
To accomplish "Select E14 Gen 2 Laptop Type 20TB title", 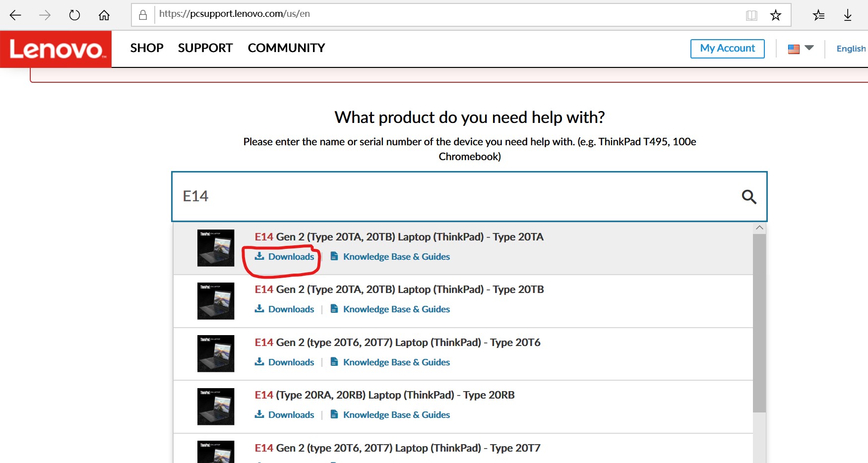I will coord(399,289).
